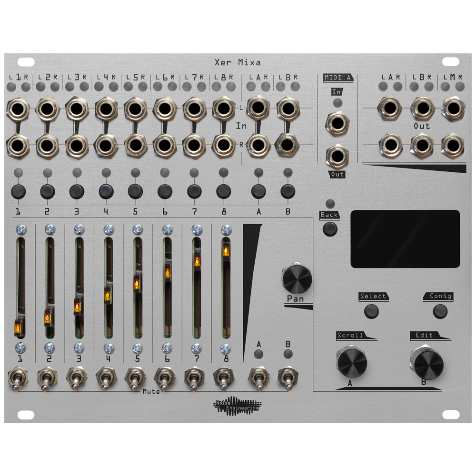476x476 pixels.
Task: Push the channel A select button
Action: tap(258, 191)
